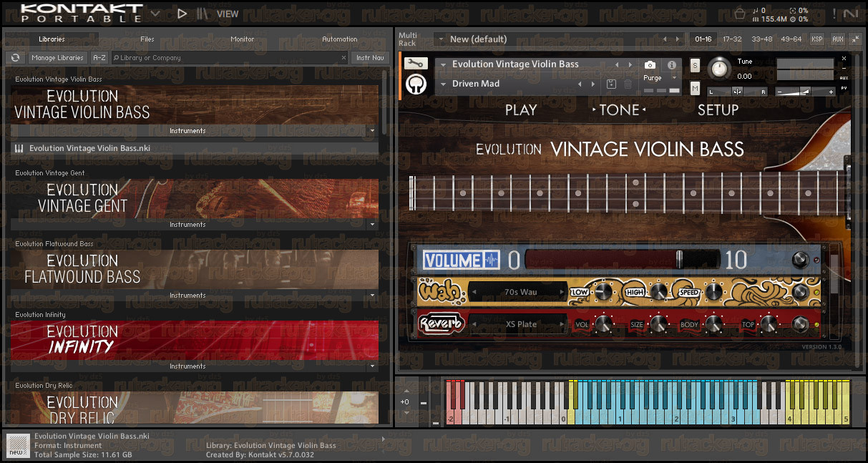Open the wrench instrument edit mode
This screenshot has width=868, height=463.
414,64
